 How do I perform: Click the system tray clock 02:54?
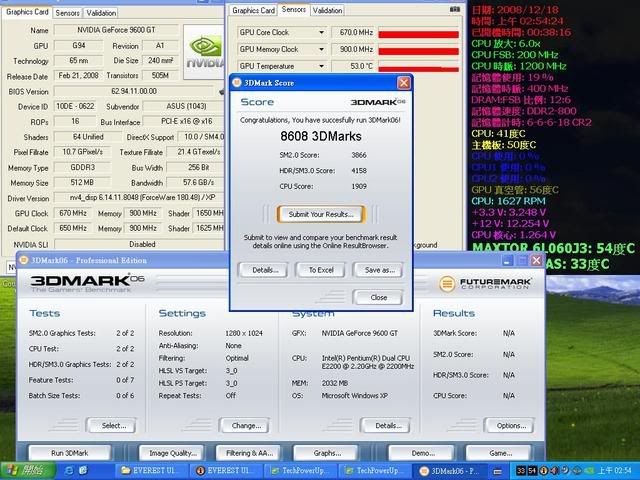point(616,471)
